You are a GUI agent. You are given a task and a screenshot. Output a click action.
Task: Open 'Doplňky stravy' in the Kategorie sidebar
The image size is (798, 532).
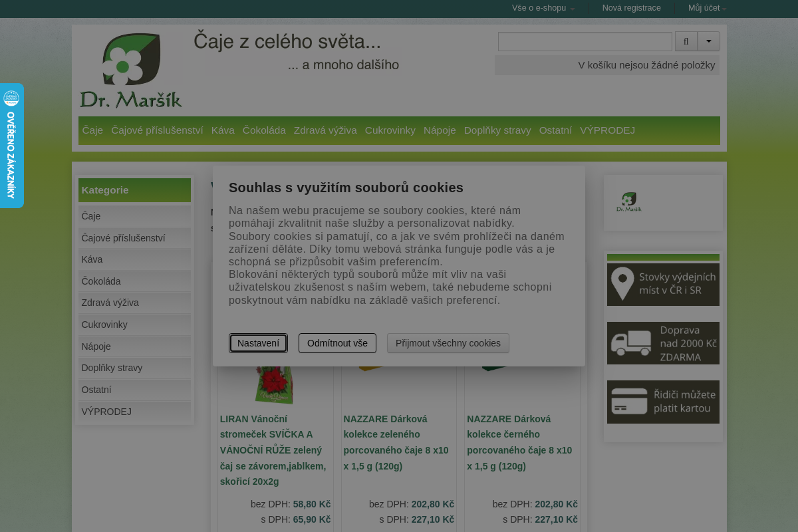click(x=134, y=368)
